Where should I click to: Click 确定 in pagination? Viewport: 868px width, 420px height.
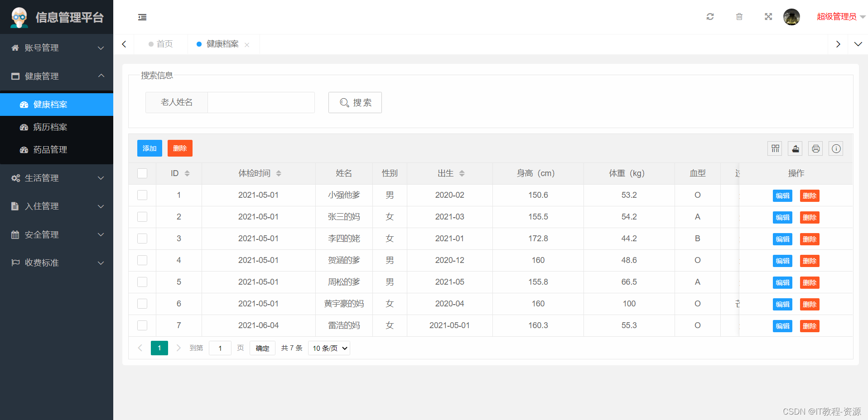(x=262, y=348)
